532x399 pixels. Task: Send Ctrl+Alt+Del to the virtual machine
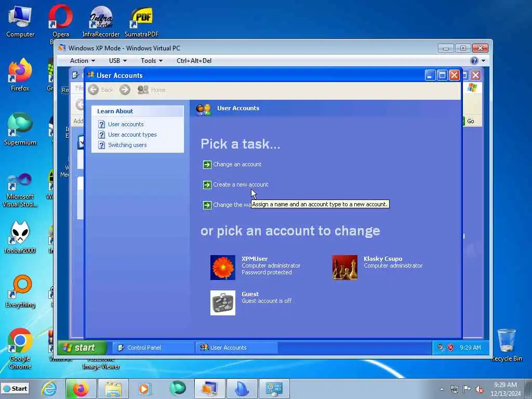coord(194,61)
